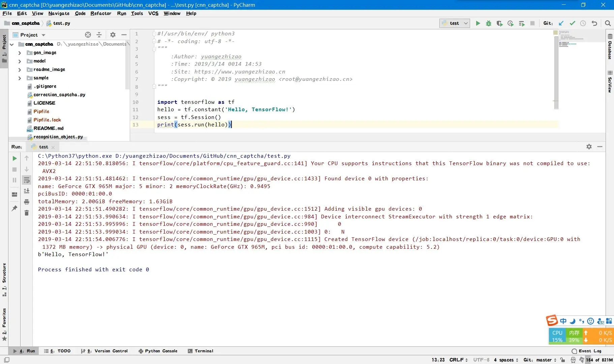Toggle the Favorites side tool window
Image resolution: width=614 pixels, height=364 pixels.
[x=4, y=324]
